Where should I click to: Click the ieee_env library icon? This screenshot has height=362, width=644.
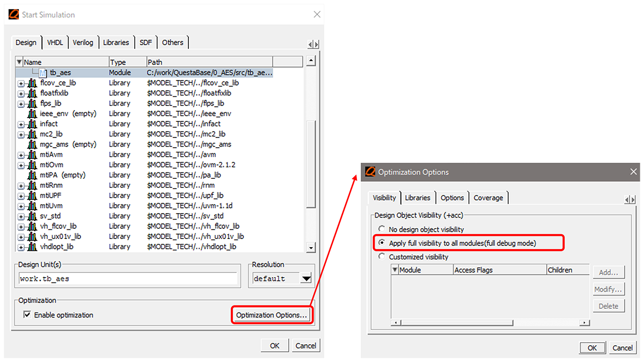(x=32, y=114)
